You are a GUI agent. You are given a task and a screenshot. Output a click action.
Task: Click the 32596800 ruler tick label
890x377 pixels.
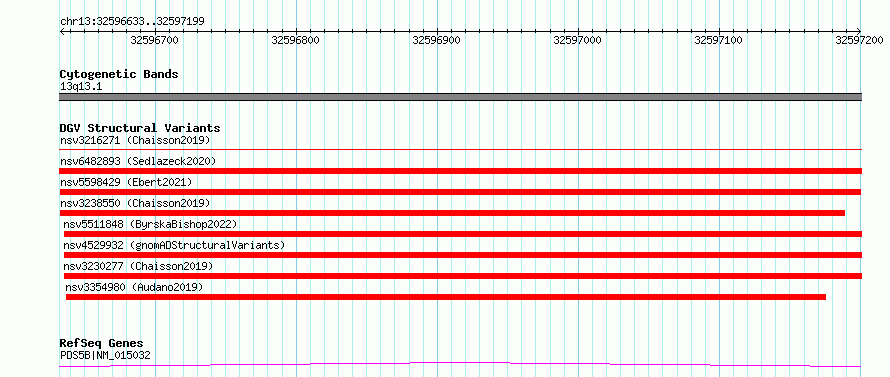point(296,40)
